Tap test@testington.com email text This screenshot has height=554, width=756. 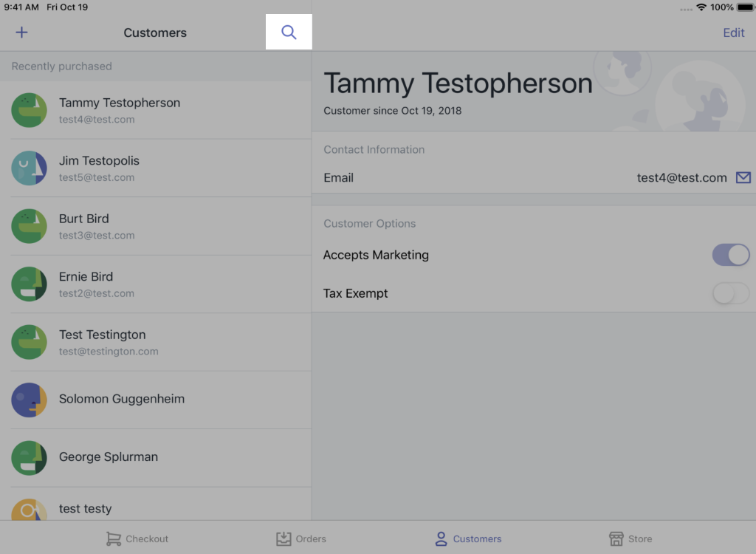[x=109, y=352]
